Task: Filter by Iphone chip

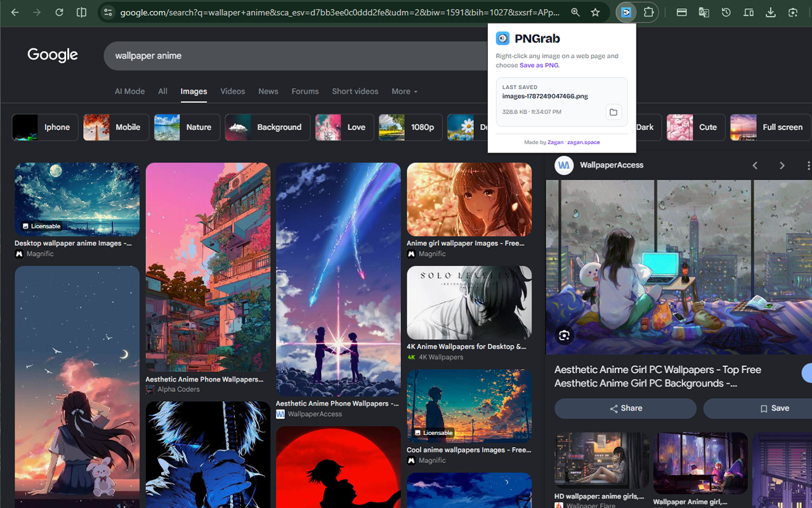Action: 45,127
